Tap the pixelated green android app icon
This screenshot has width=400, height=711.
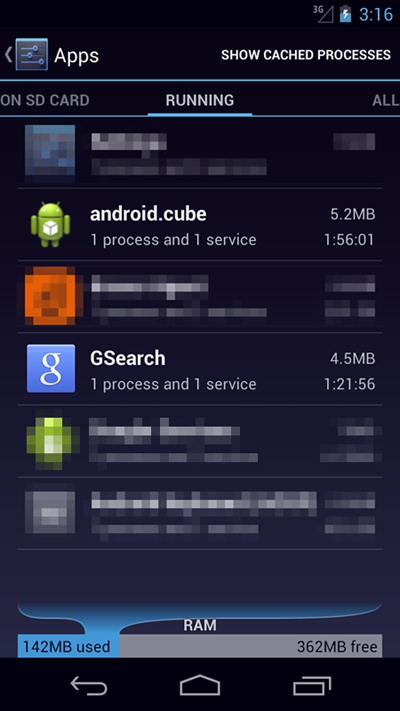[x=51, y=441]
